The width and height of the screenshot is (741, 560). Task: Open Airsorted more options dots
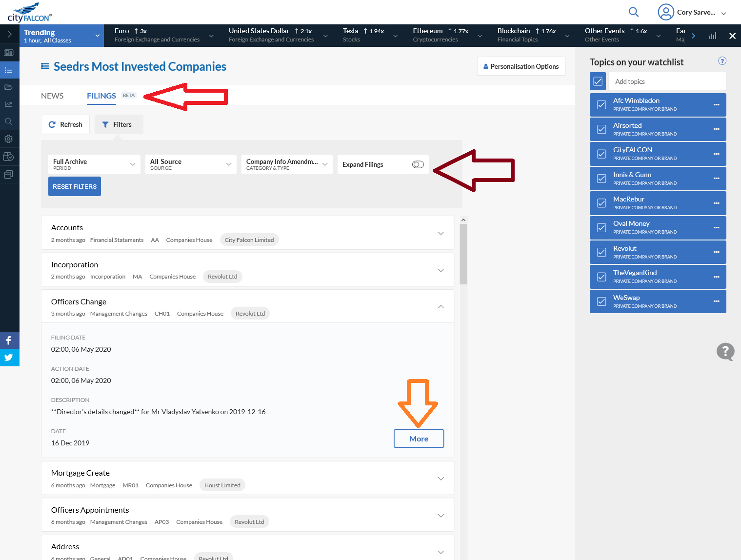coord(716,129)
